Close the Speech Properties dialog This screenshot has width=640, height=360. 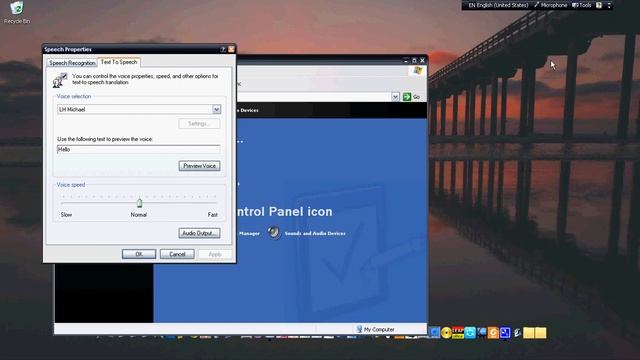231,49
